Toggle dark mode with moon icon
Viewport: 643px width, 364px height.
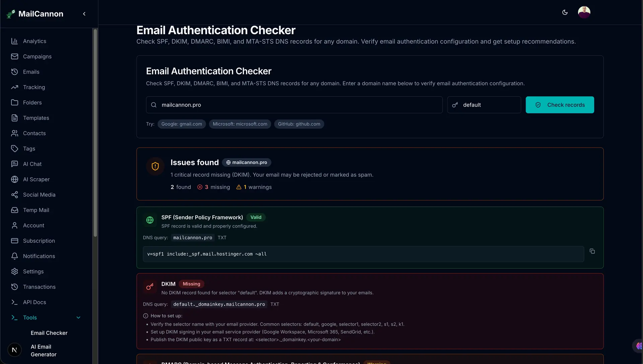[x=565, y=12]
